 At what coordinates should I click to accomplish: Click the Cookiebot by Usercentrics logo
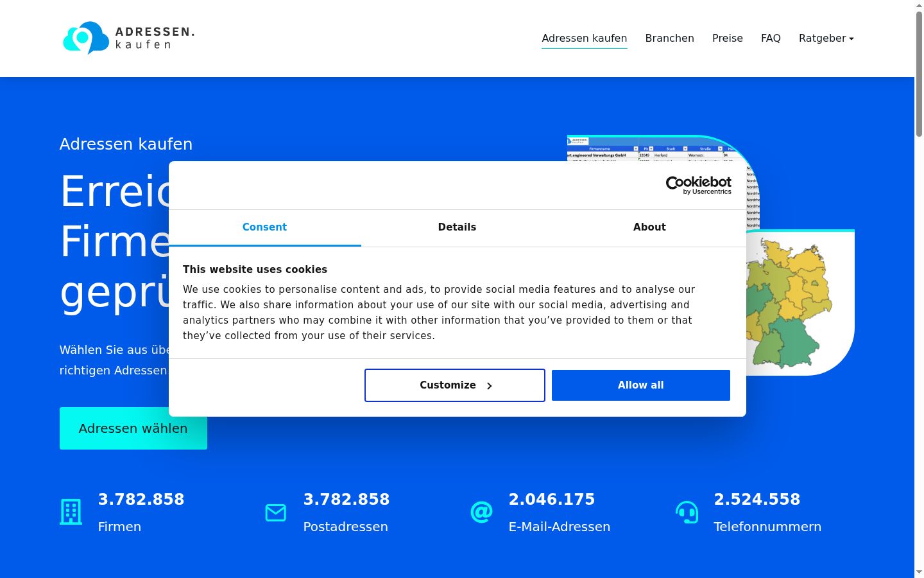pos(698,185)
